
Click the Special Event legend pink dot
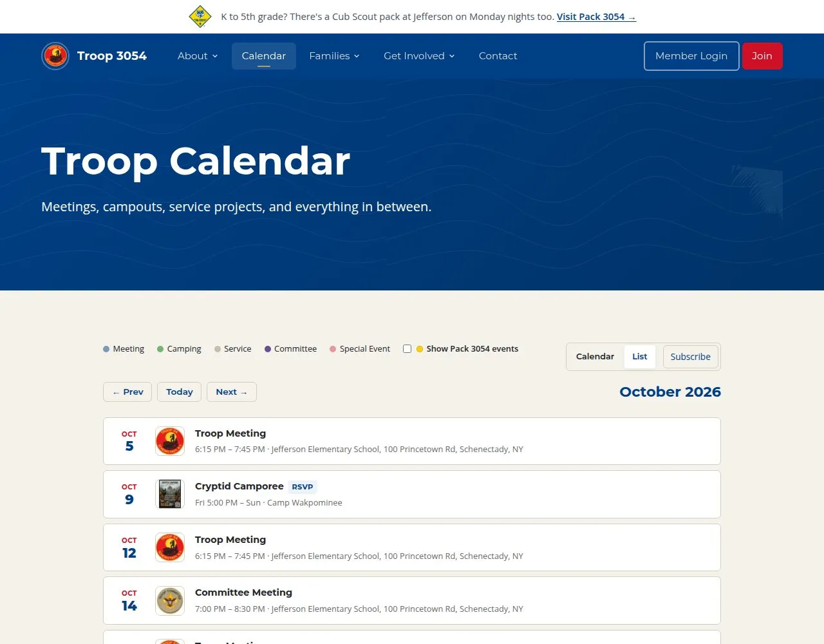pos(333,349)
